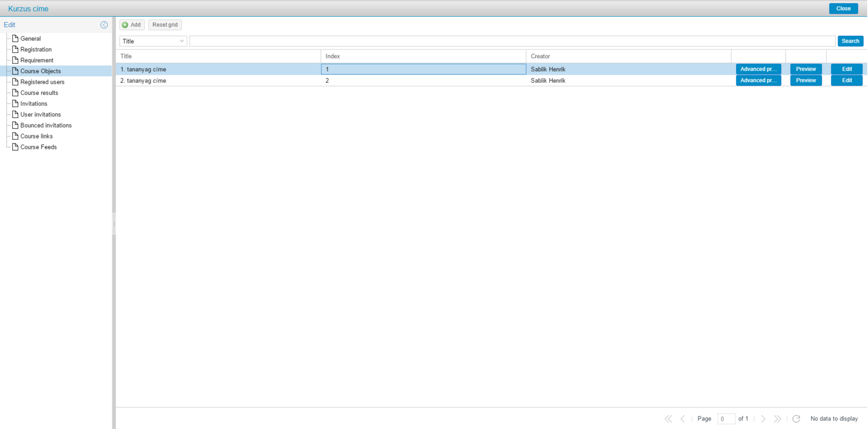868x429 pixels.
Task: Jump to last page icon
Action: pos(777,419)
